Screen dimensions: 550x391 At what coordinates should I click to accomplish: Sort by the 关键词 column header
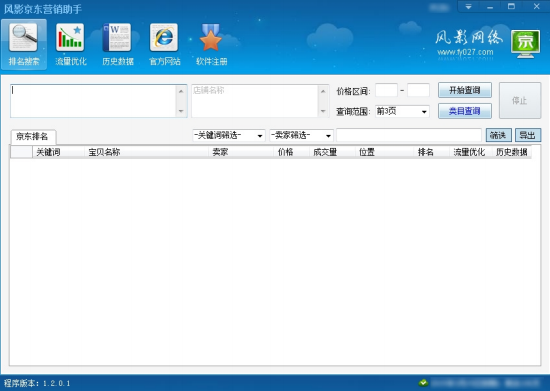58,152
